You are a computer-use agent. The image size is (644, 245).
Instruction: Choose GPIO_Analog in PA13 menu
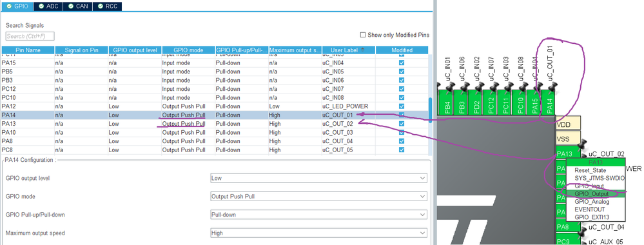pyautogui.click(x=596, y=202)
